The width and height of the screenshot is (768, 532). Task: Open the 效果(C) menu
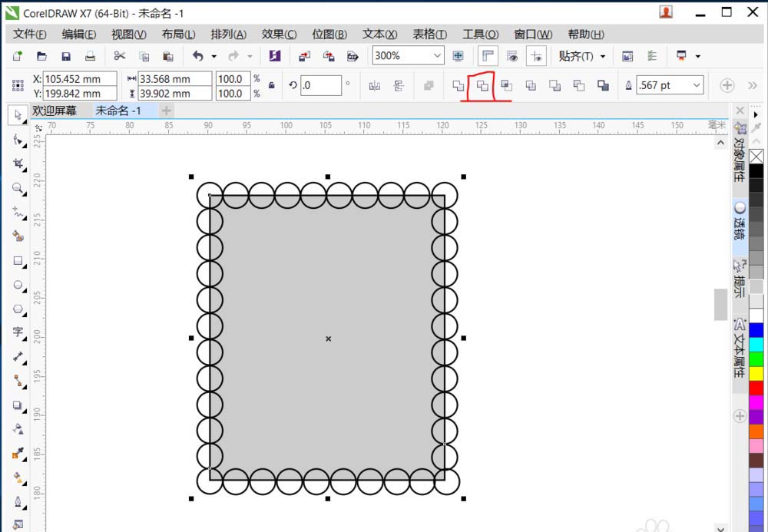pyautogui.click(x=278, y=34)
